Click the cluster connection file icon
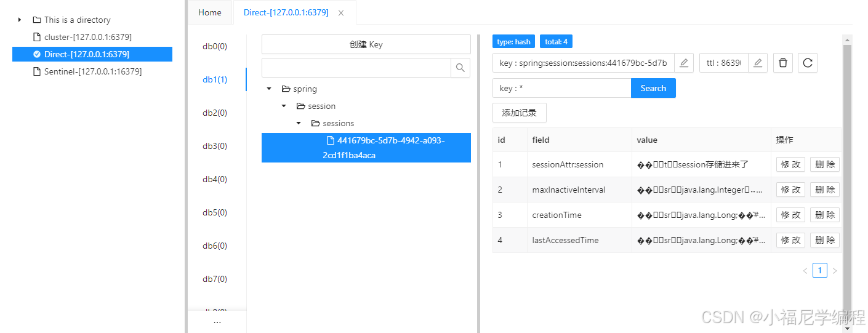Viewport: 868px width, 333px height. pyautogui.click(x=37, y=37)
